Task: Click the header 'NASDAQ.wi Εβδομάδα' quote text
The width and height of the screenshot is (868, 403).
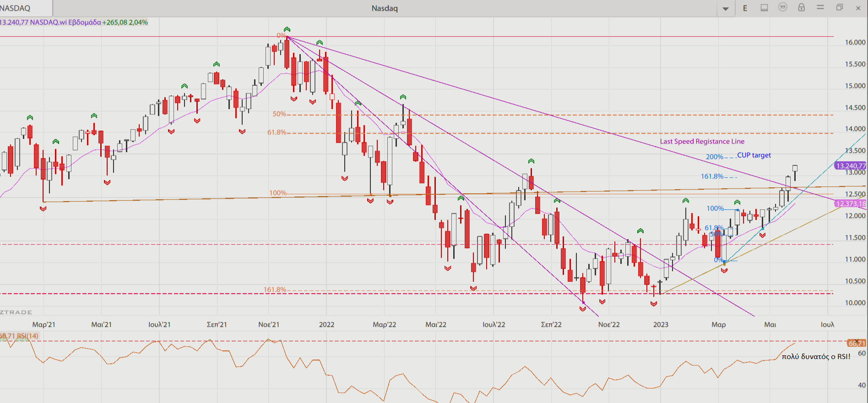Action: [65, 22]
